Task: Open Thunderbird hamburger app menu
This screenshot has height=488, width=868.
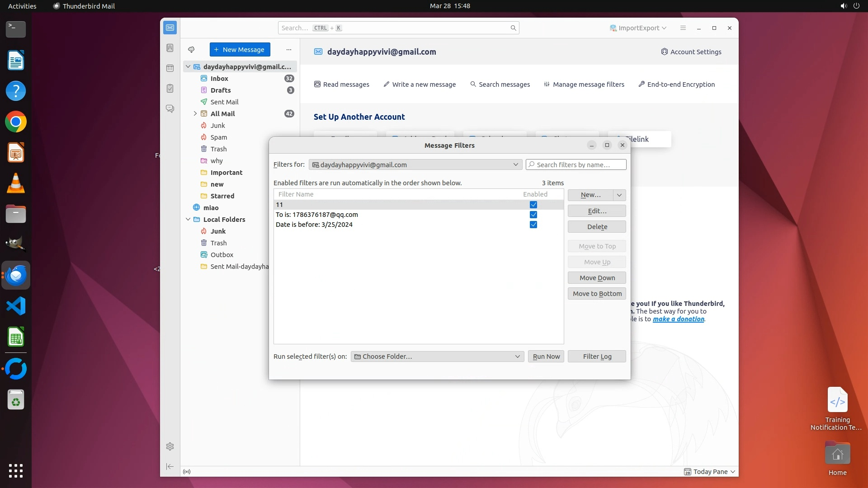Action: click(683, 28)
